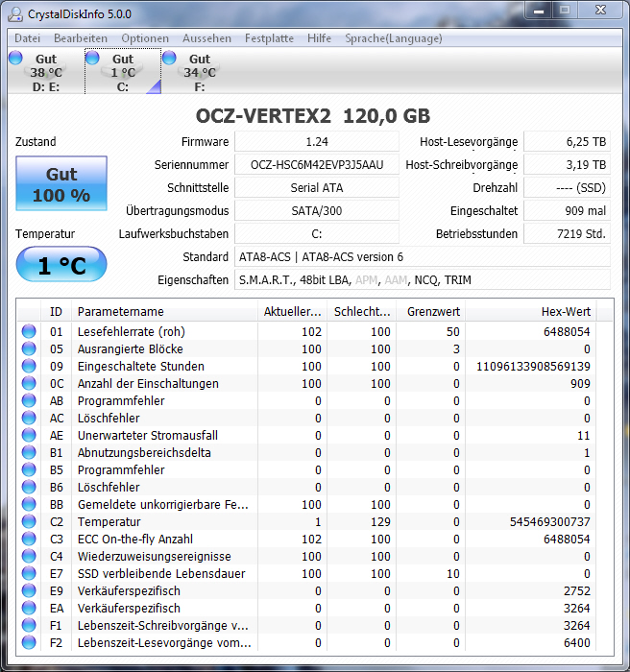Open the Optionen menu
630x672 pixels.
click(145, 38)
